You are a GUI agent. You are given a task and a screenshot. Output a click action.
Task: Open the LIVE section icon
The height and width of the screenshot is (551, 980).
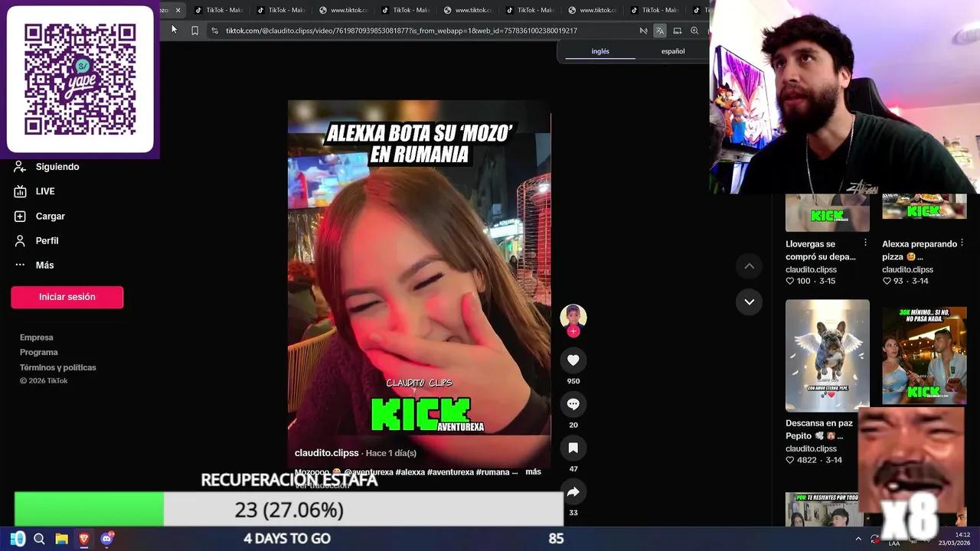point(20,191)
